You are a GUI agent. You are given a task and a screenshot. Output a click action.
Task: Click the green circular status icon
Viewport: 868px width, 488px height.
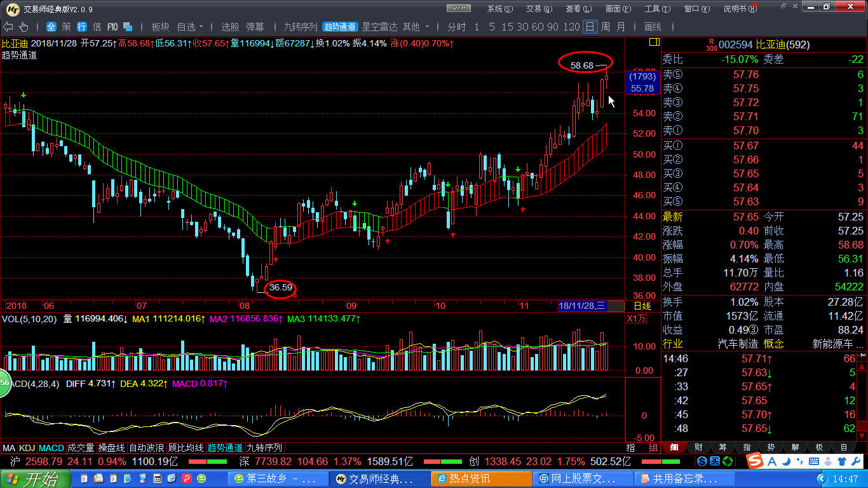728,461
